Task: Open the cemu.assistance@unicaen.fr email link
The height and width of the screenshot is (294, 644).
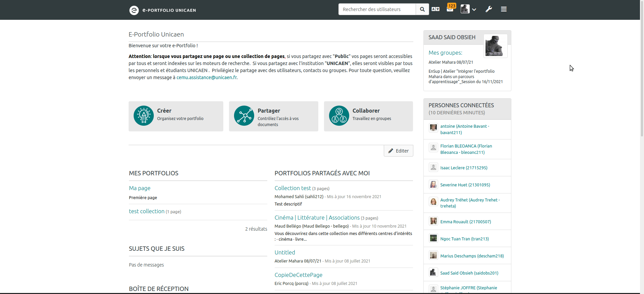Action: point(206,77)
